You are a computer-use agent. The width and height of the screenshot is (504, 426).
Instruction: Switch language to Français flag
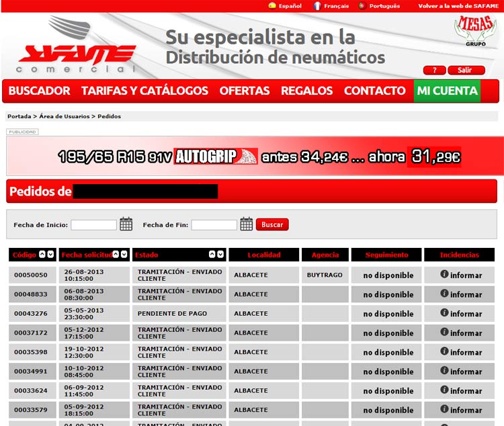(x=317, y=6)
